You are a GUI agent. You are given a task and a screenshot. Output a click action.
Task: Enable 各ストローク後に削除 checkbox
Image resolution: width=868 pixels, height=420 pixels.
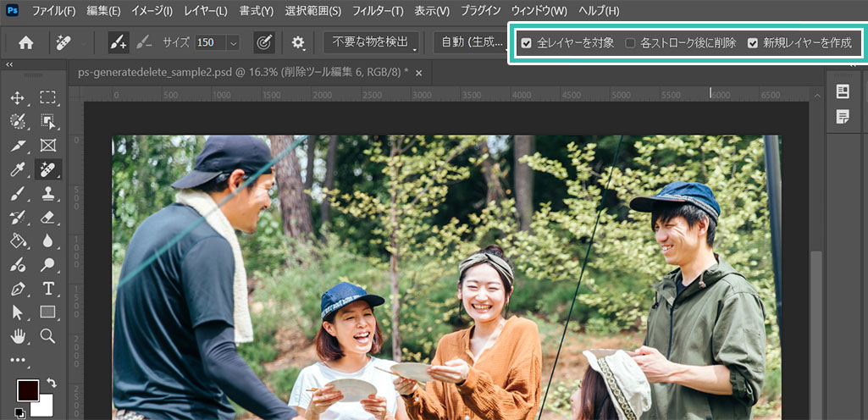tap(631, 43)
